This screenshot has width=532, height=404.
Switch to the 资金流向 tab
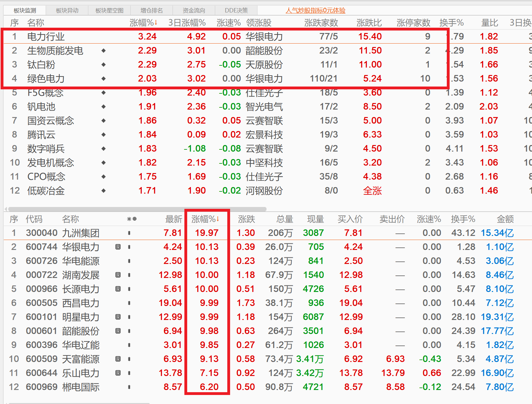(x=194, y=10)
